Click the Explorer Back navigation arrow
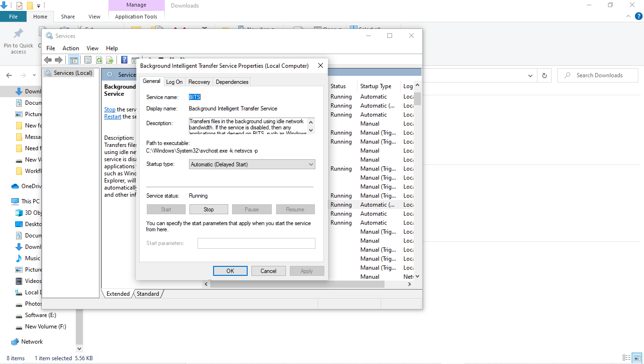 coord(9,75)
